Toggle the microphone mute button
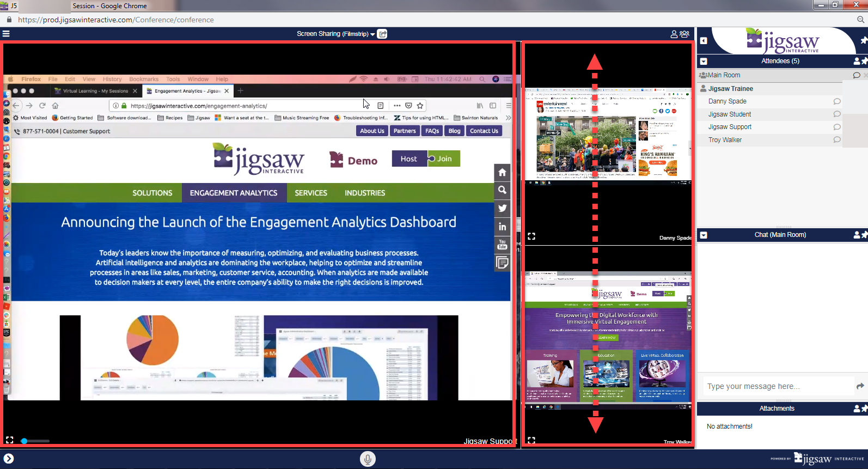Viewport: 868px width, 469px height. (x=368, y=459)
